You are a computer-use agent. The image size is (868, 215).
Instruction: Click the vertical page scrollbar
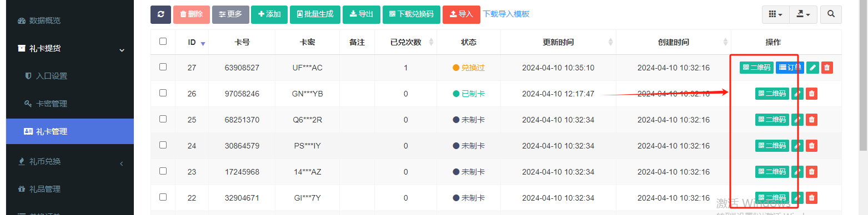863,75
